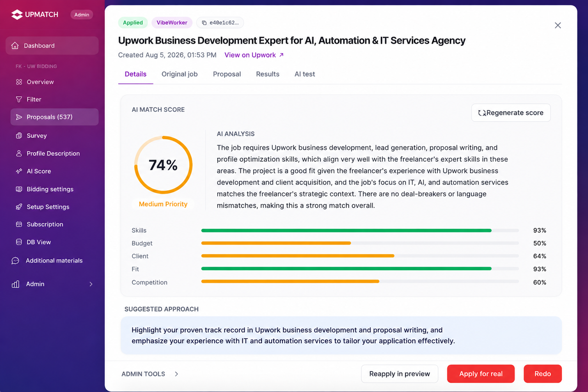Click the FK - UW BIDDING section label

pyautogui.click(x=36, y=66)
